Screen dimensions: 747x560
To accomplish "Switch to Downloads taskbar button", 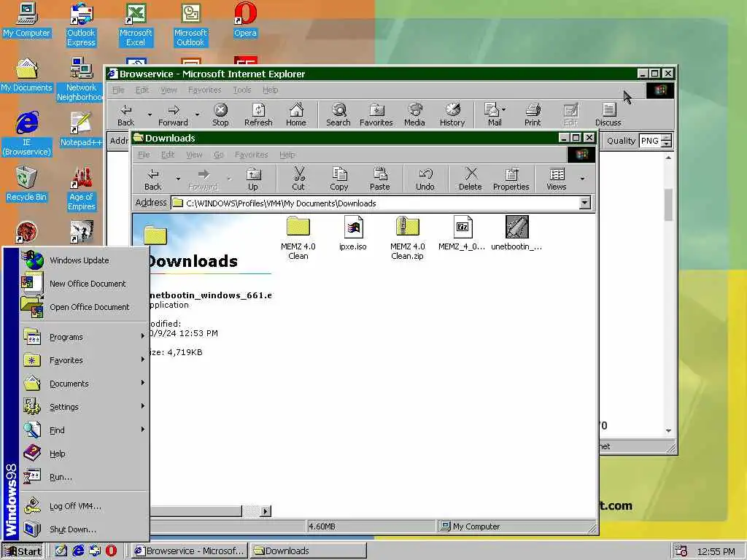I will pos(309,551).
